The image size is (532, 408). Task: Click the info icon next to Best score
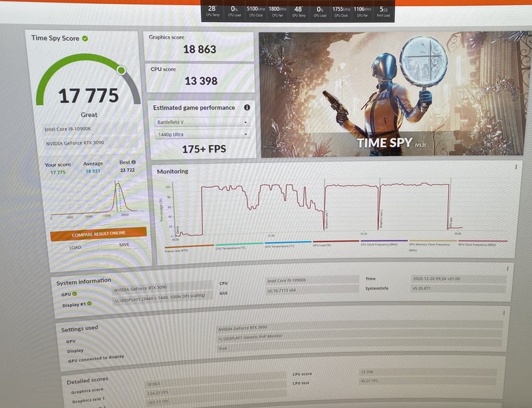point(134,162)
